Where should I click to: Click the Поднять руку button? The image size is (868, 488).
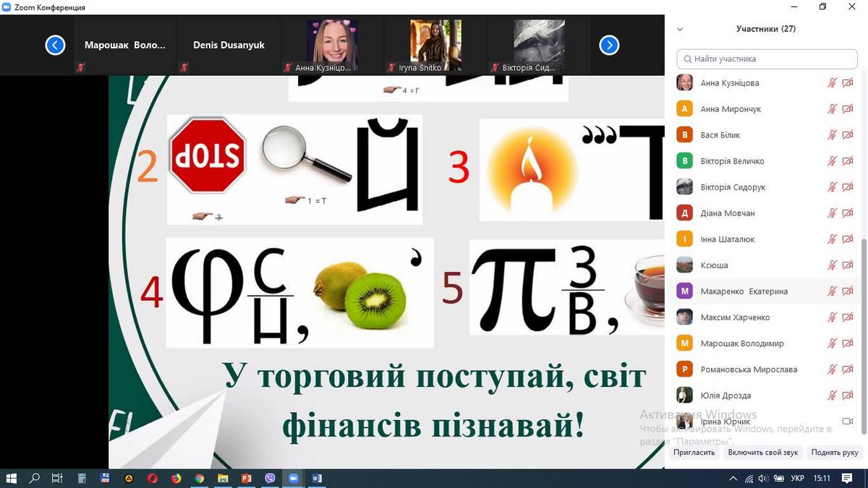coord(835,453)
